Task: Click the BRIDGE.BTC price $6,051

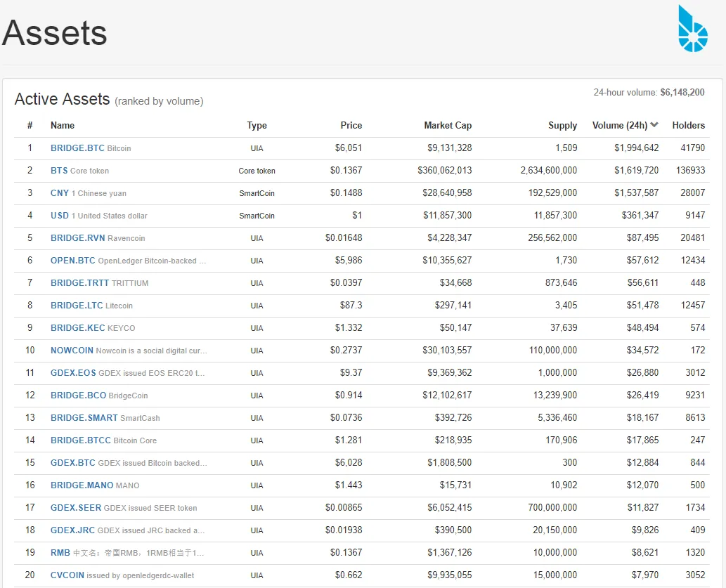Action: pos(348,148)
